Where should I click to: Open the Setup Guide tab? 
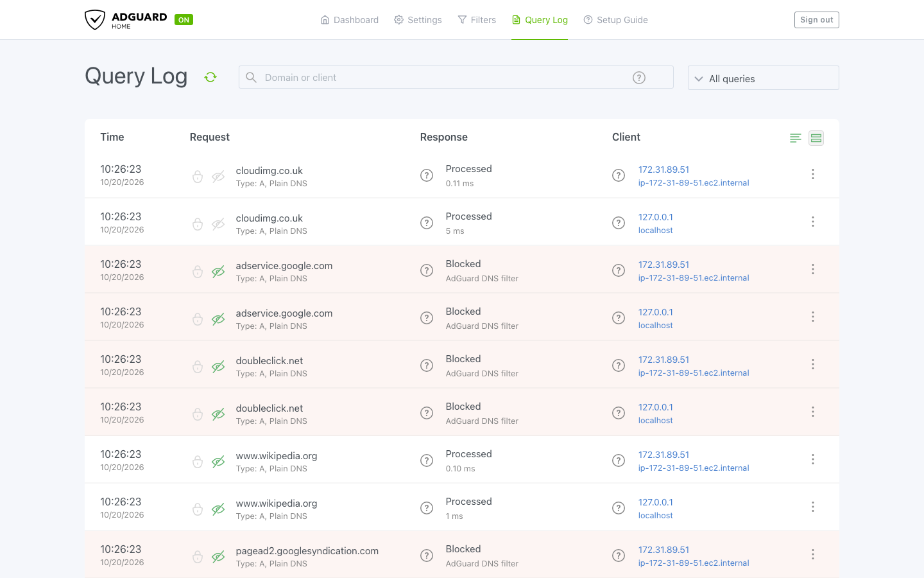point(616,20)
